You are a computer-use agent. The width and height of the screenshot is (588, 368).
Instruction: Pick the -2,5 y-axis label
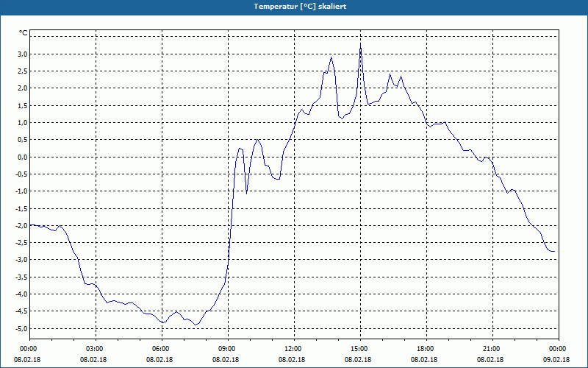click(x=21, y=243)
